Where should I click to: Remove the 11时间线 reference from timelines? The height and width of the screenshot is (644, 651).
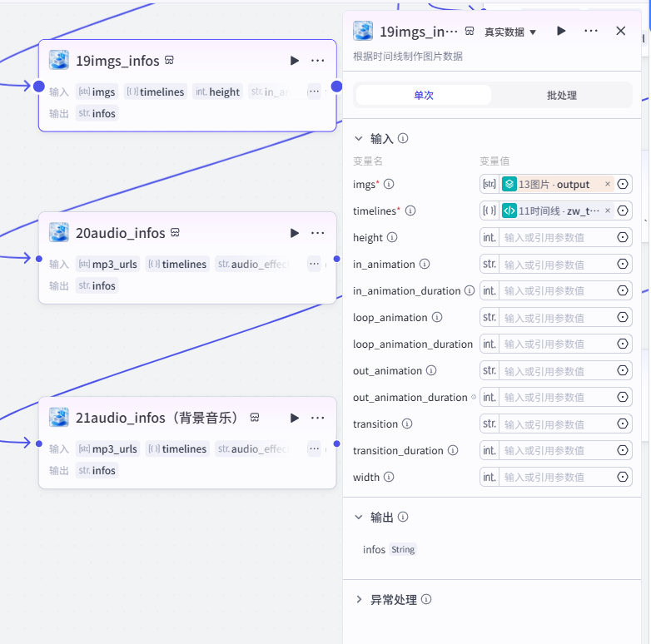pos(608,211)
